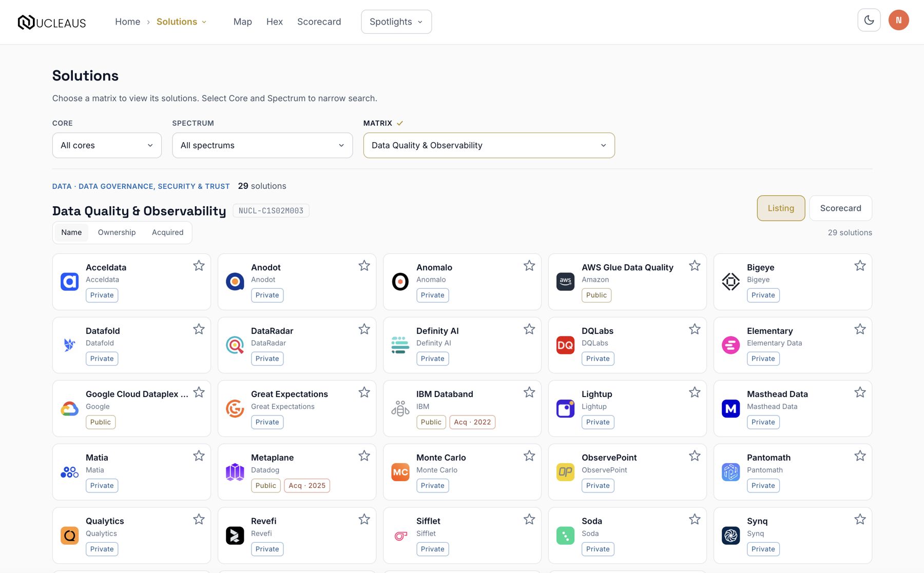924x573 pixels.
Task: Click the Great Expectations logo icon
Action: tap(235, 409)
